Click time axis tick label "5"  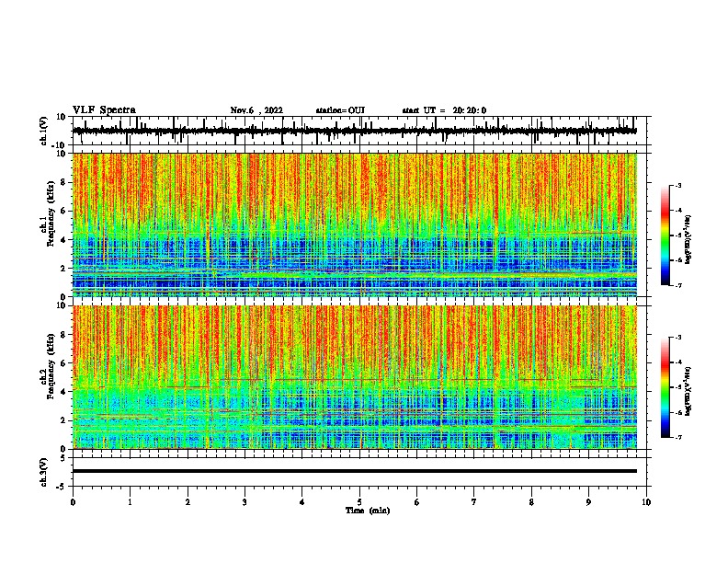[359, 501]
